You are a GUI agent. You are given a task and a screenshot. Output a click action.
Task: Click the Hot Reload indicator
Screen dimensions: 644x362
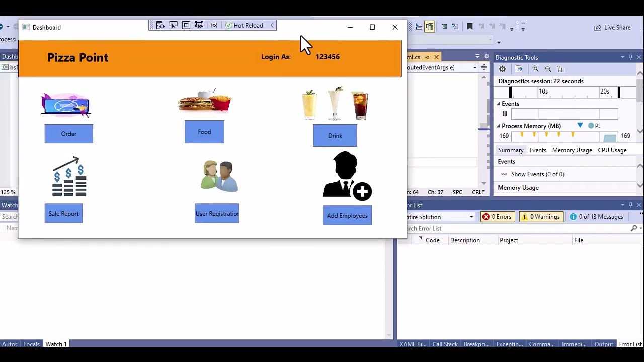point(244,25)
